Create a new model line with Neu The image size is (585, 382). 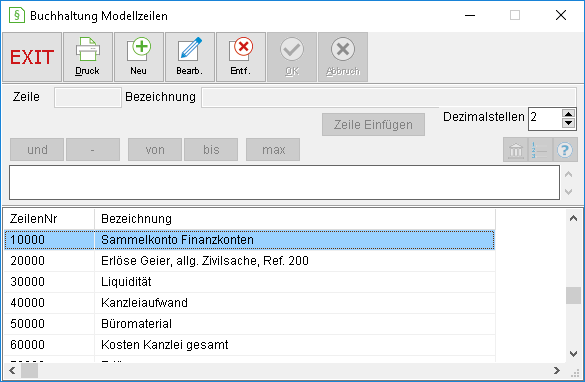(x=139, y=57)
